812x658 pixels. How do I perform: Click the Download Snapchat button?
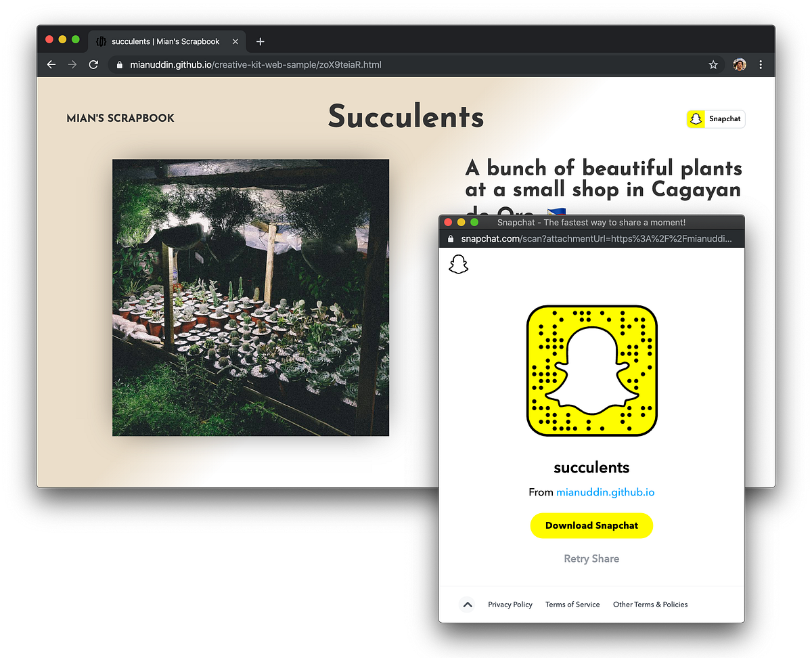coord(591,525)
